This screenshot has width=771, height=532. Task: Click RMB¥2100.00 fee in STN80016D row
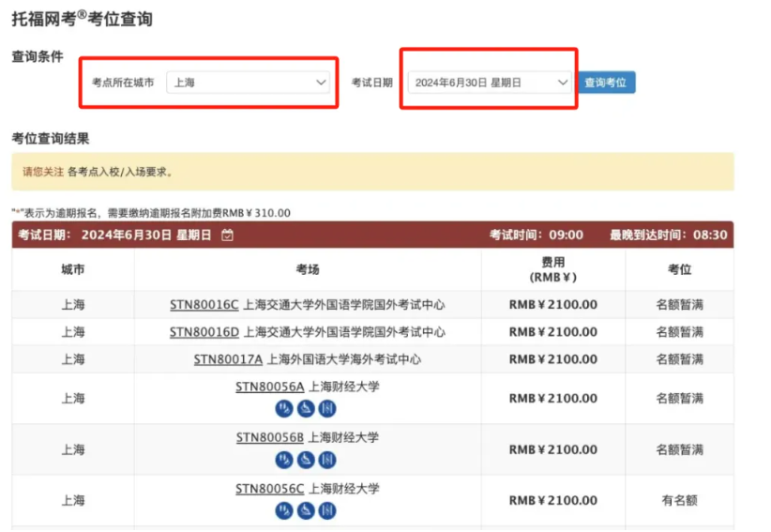click(x=553, y=332)
